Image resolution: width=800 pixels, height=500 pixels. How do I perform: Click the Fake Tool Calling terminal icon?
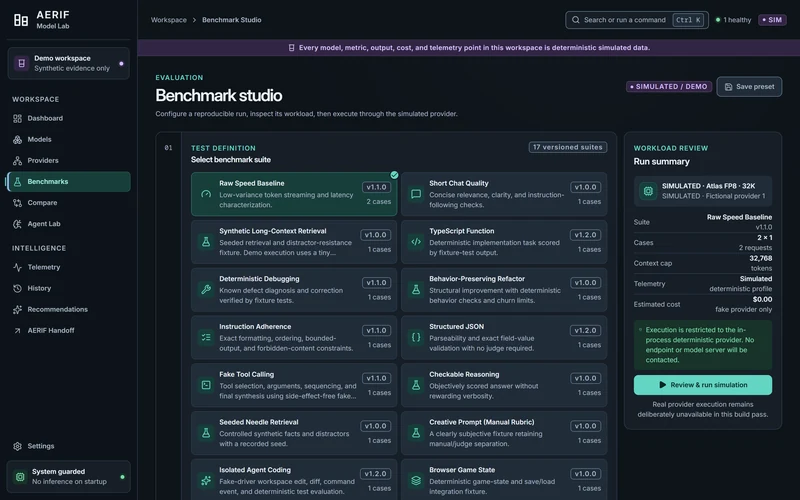pos(206,385)
